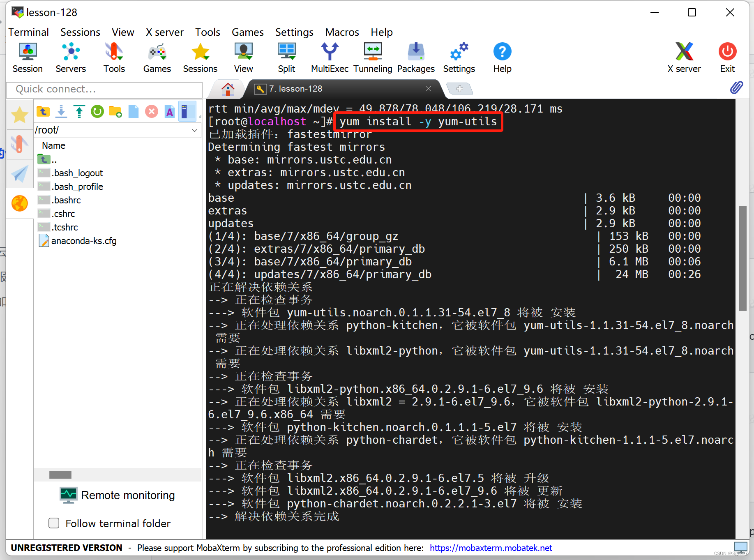The width and height of the screenshot is (754, 560).
Task: Expand the /root/ path dropdown
Action: [x=194, y=130]
